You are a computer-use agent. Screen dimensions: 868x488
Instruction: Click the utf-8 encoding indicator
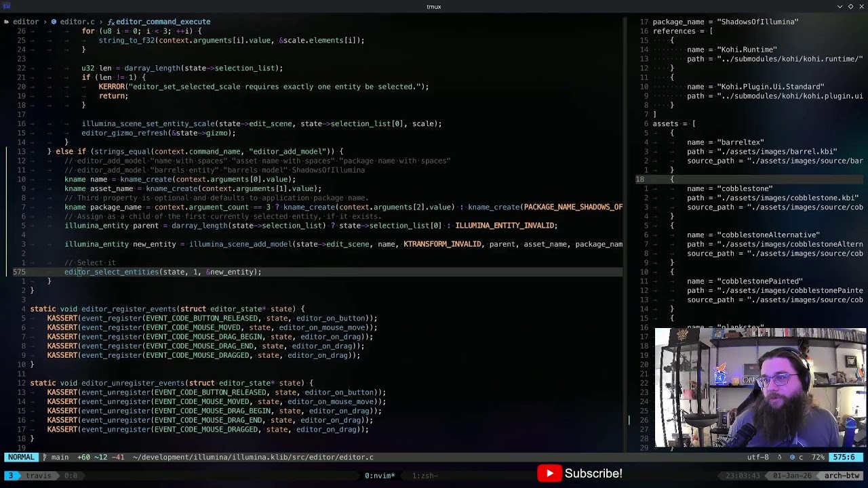[758, 457]
